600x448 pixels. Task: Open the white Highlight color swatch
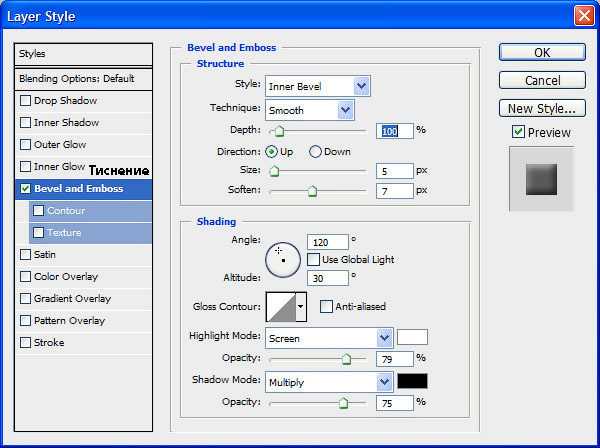coord(412,337)
